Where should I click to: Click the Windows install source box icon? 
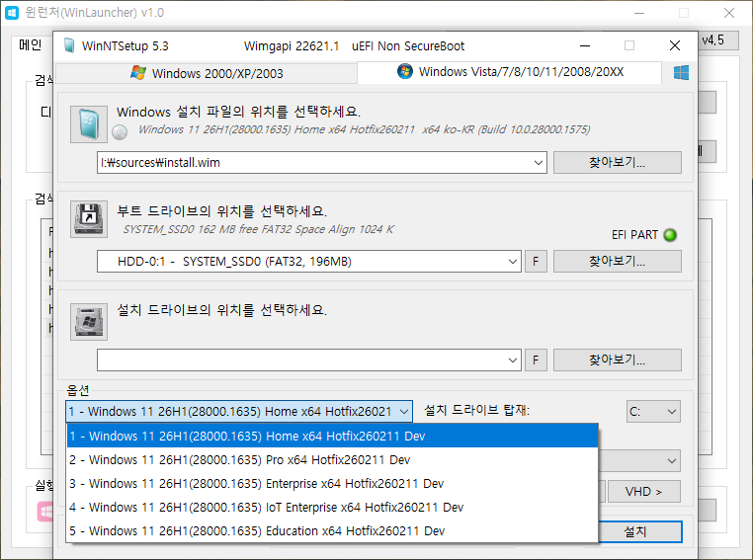point(89,124)
